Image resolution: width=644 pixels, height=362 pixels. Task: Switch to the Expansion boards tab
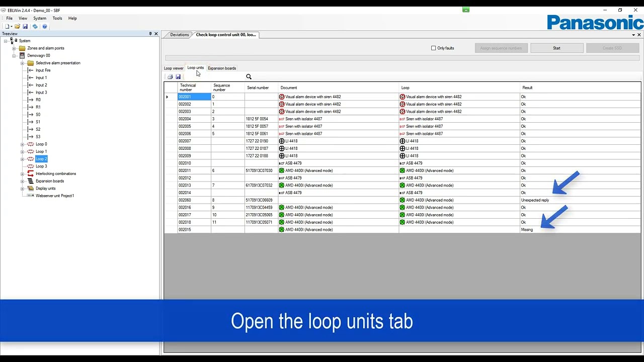(222, 68)
